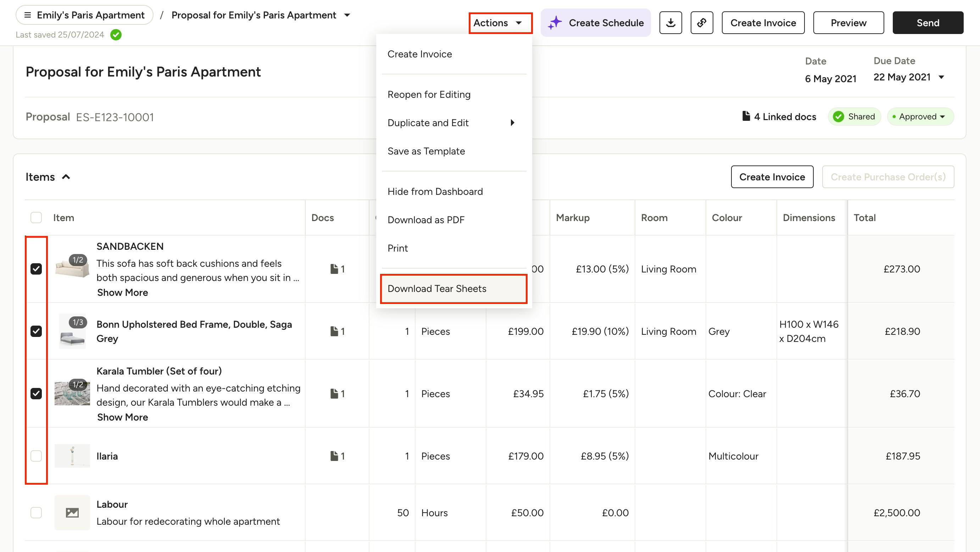Viewport: 980px width, 552px height.
Task: Open Emily's Paris Apartment breadcrumb
Action: point(84,15)
